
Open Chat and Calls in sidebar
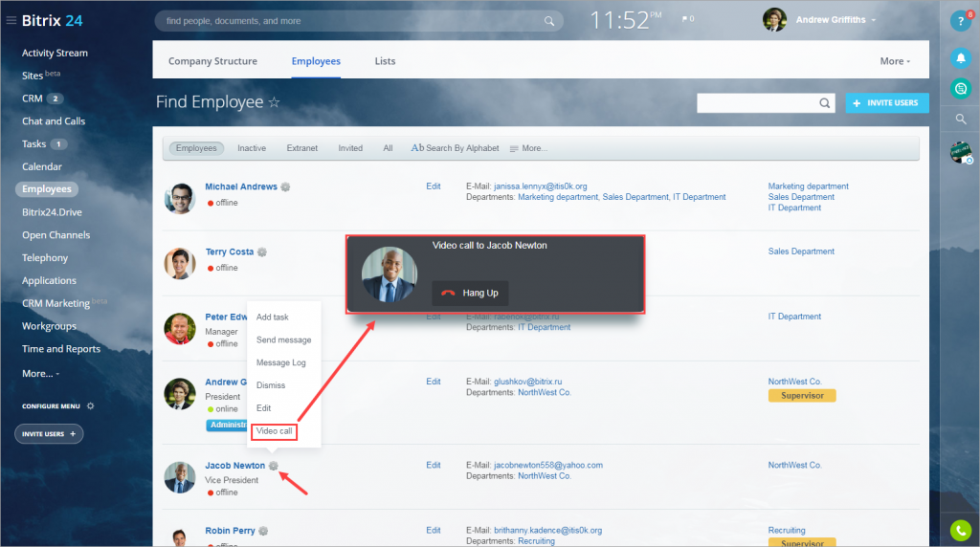[x=54, y=121]
